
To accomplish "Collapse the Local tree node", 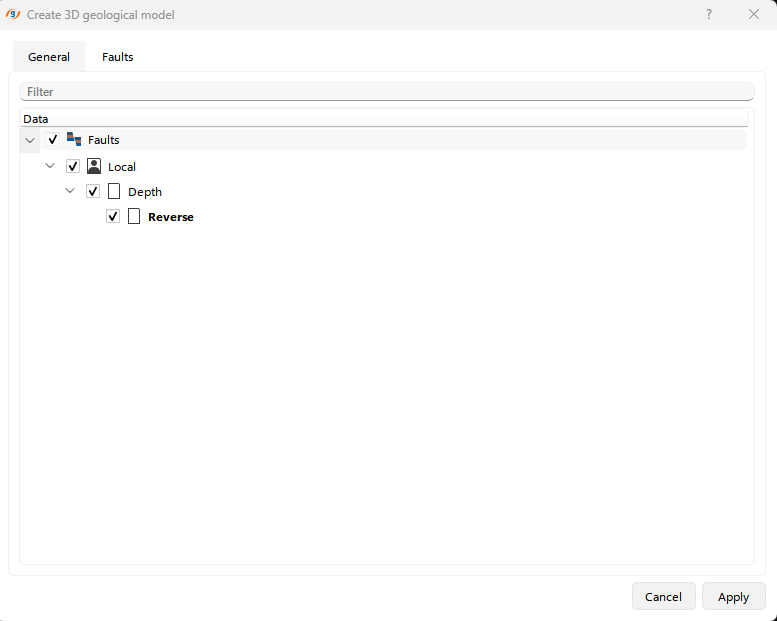I will [x=50, y=166].
